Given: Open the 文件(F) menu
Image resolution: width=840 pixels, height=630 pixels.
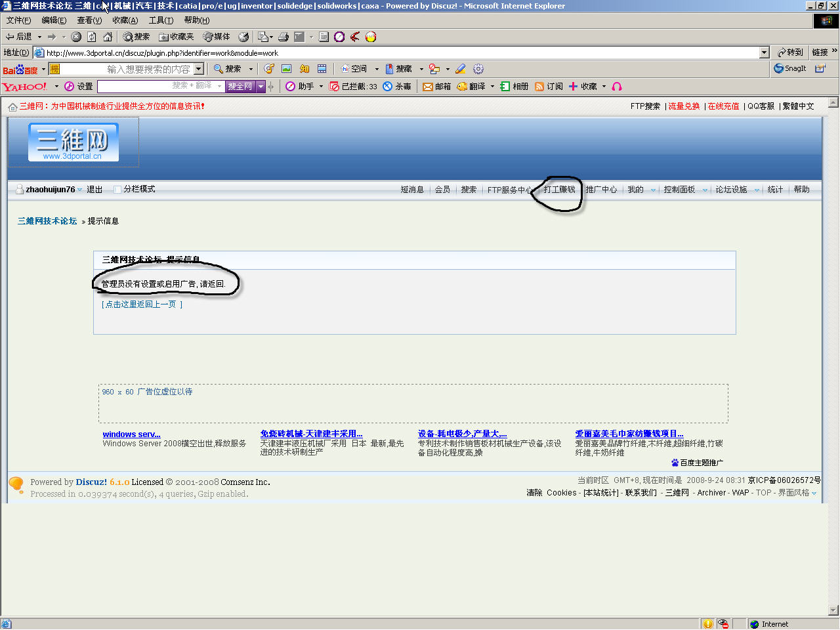Looking at the screenshot, I should click(18, 20).
